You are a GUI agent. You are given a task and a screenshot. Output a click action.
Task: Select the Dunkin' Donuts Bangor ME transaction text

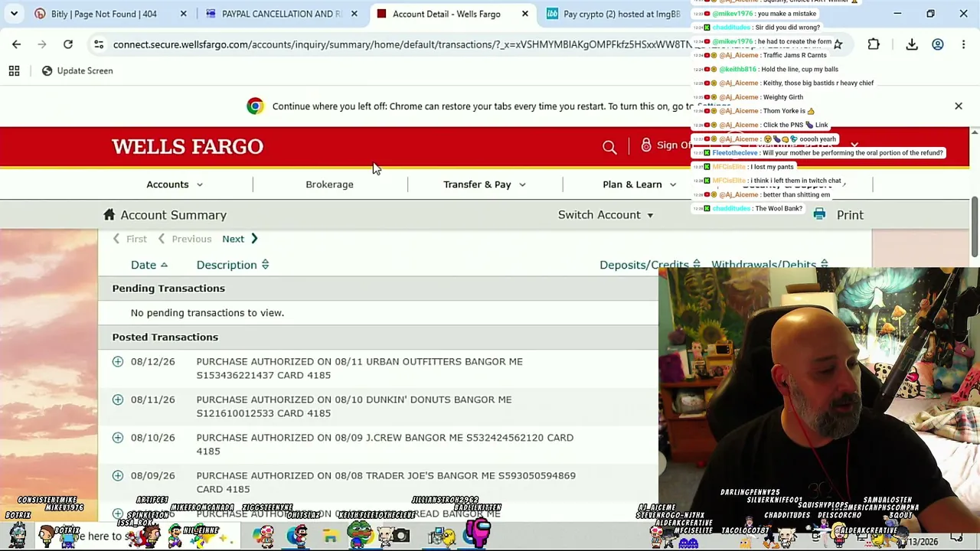(x=354, y=406)
